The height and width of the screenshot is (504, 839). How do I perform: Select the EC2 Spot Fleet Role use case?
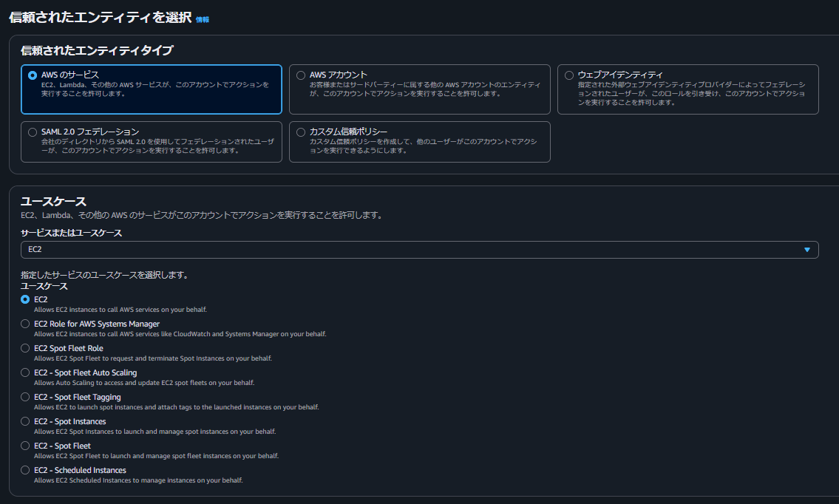click(24, 347)
